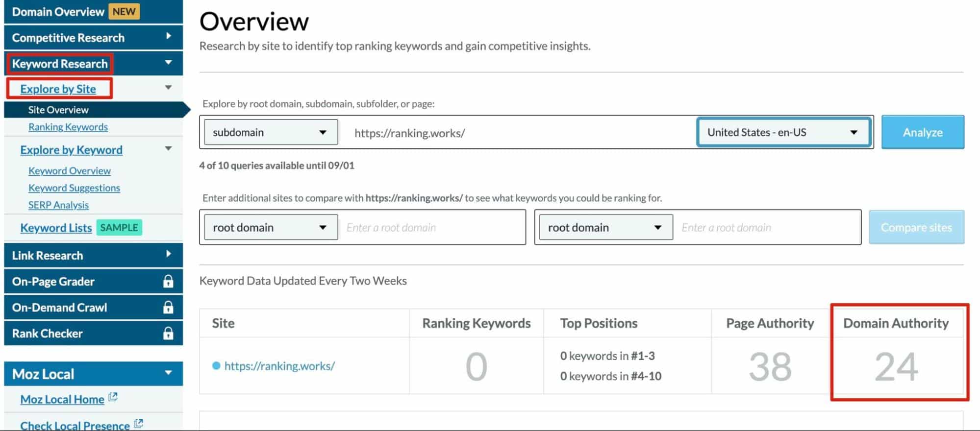The image size is (980, 431).
Task: Open the SERP Analysis section
Action: 58,205
